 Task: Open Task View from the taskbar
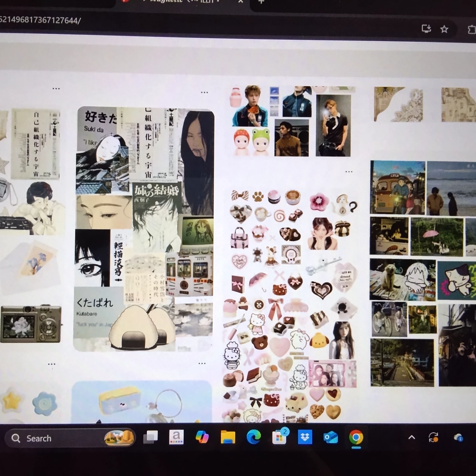click(150, 437)
